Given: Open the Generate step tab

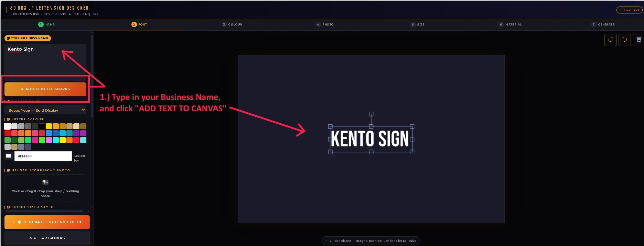Looking at the screenshot, I should click(x=603, y=24).
